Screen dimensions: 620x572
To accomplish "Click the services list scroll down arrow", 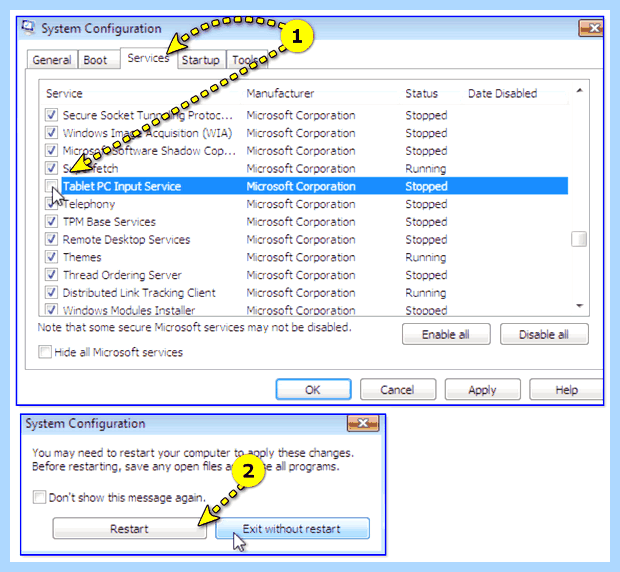I will coord(579,306).
